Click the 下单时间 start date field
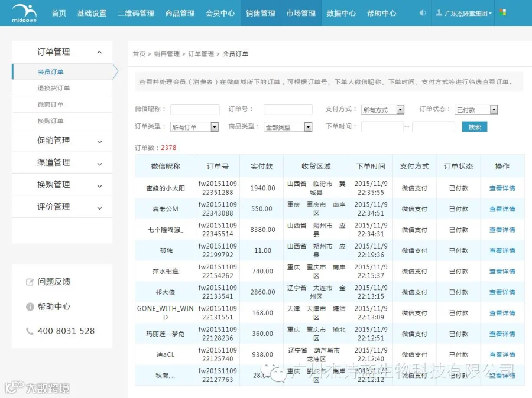 382,127
